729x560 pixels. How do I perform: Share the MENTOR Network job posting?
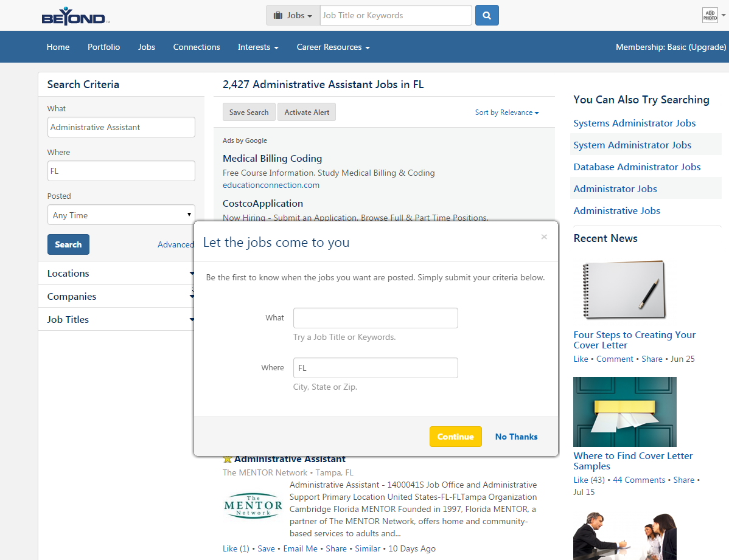pos(336,548)
